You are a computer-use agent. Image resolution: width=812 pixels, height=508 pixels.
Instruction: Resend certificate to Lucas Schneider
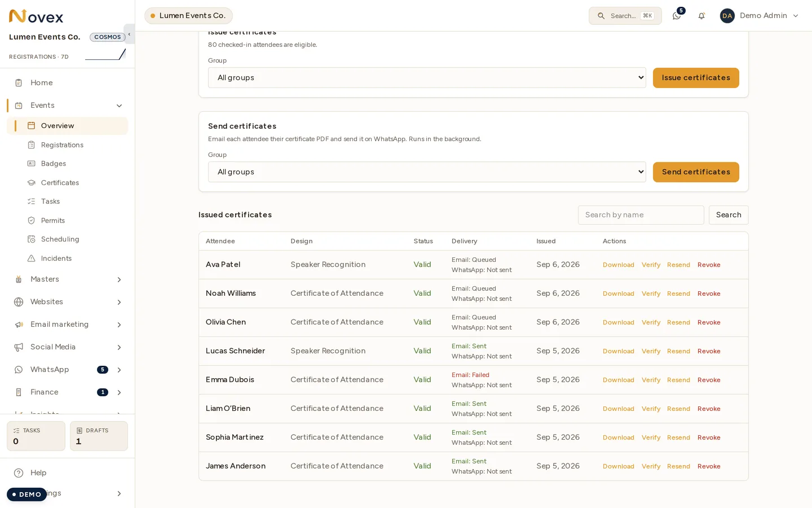coord(678,351)
